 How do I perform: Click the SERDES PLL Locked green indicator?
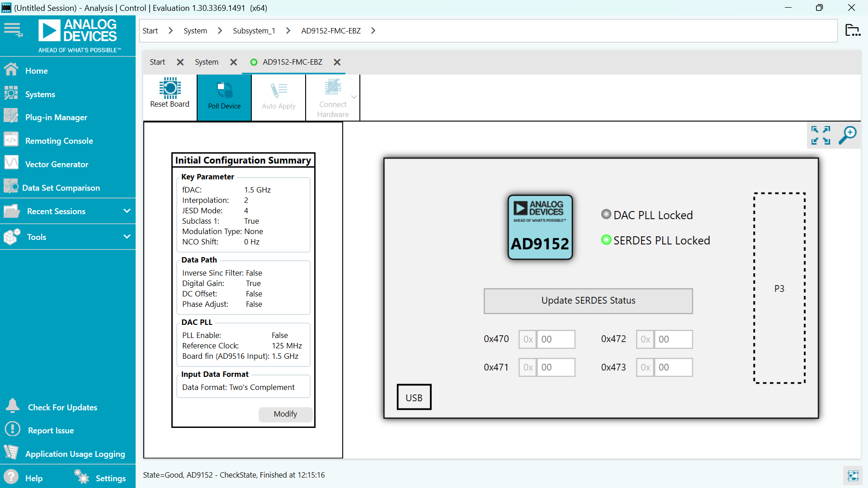(x=606, y=240)
